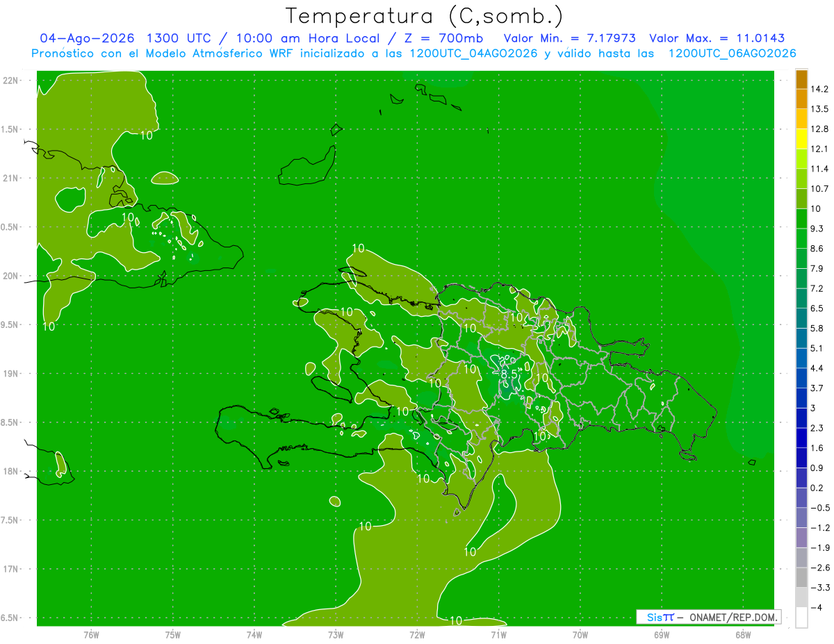
Task: Click the white swatch below -4
Action: [802, 618]
